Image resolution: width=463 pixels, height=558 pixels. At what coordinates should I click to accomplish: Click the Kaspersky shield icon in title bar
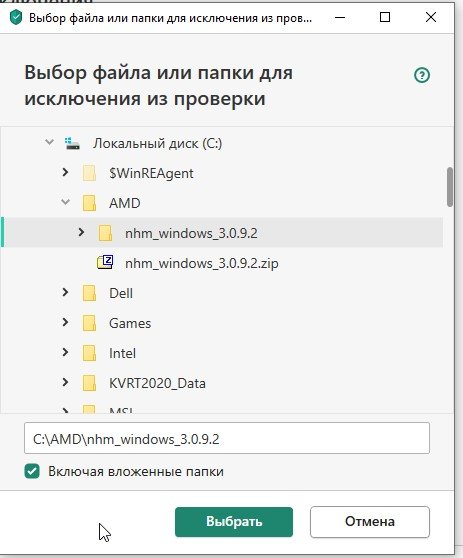click(x=16, y=17)
